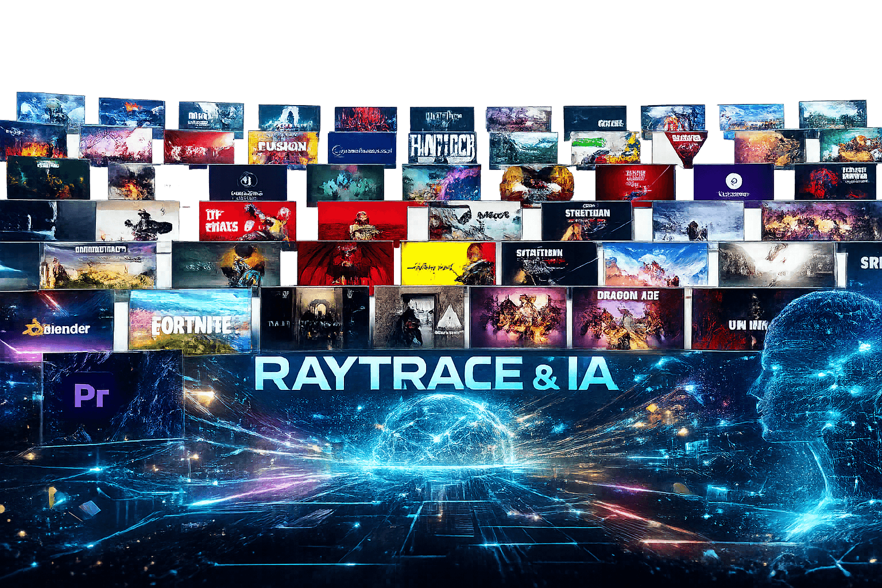Click the red winged demon thumbnail
The image size is (882, 588).
click(346, 264)
